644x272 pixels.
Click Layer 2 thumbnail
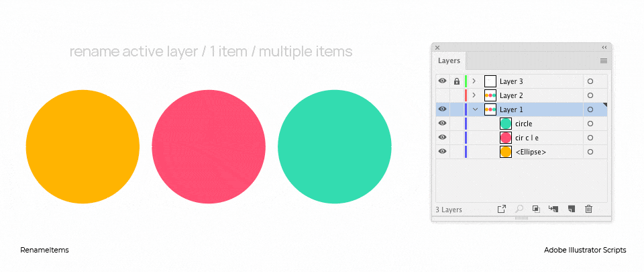point(490,95)
